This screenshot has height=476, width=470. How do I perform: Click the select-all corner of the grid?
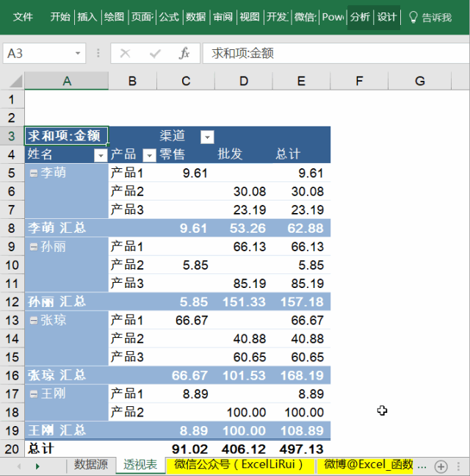point(12,81)
